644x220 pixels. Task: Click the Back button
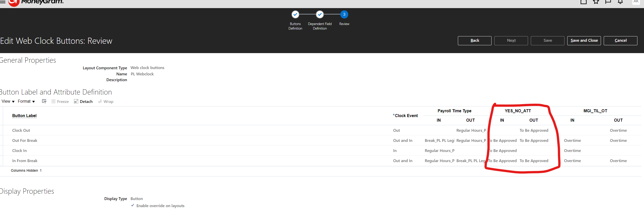[475, 40]
